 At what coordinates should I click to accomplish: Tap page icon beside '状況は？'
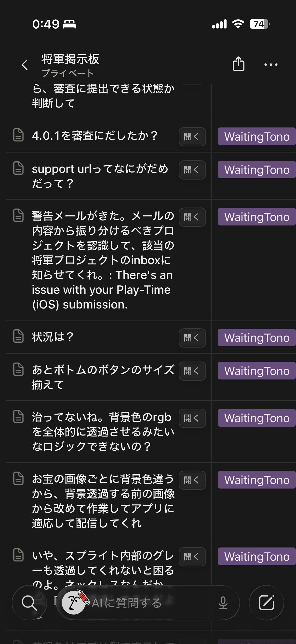click(x=18, y=336)
